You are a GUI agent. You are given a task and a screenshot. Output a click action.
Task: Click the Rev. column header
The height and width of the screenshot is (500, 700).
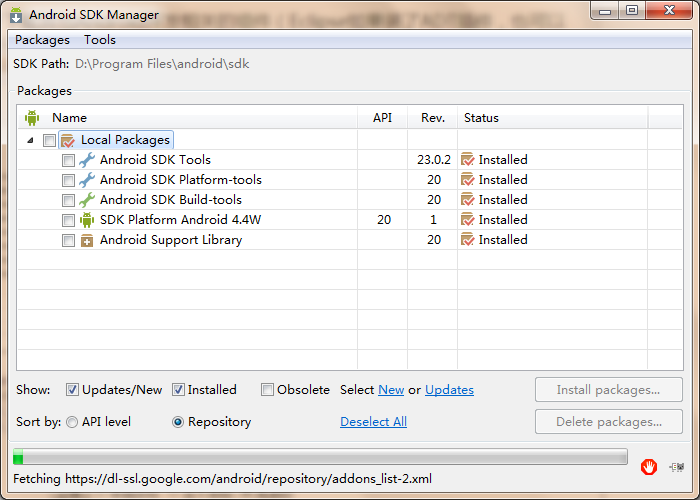tap(433, 118)
